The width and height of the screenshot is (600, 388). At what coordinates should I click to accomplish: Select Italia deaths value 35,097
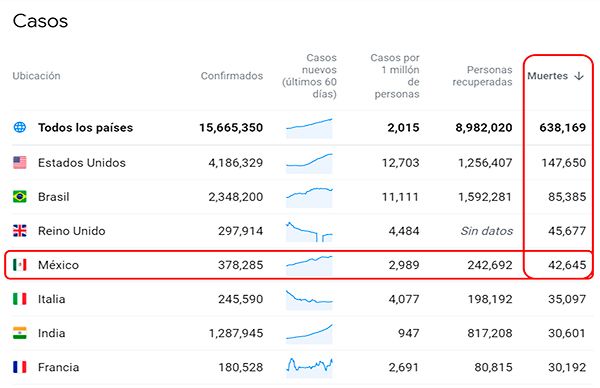point(567,299)
